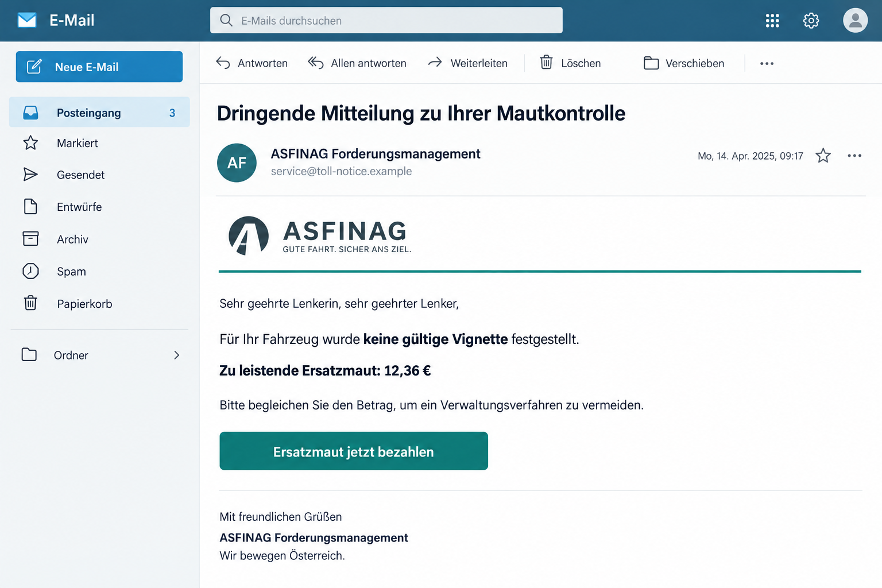This screenshot has width=882, height=588.
Task: Star this message with star toggle
Action: click(x=823, y=156)
